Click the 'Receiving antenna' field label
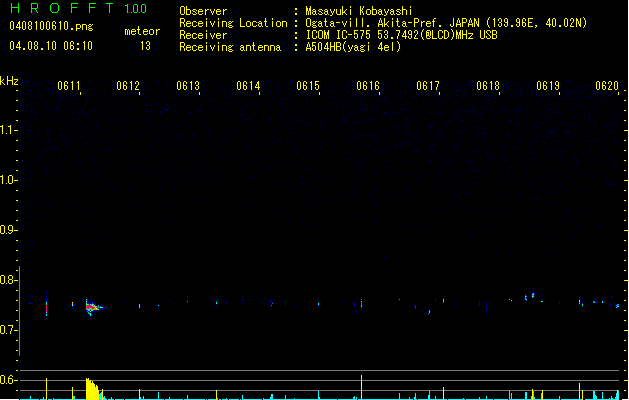The width and height of the screenshot is (629, 400). click(x=230, y=47)
